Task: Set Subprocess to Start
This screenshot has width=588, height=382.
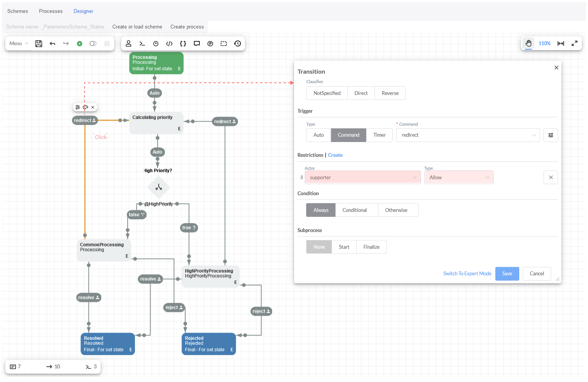Action: pos(344,247)
